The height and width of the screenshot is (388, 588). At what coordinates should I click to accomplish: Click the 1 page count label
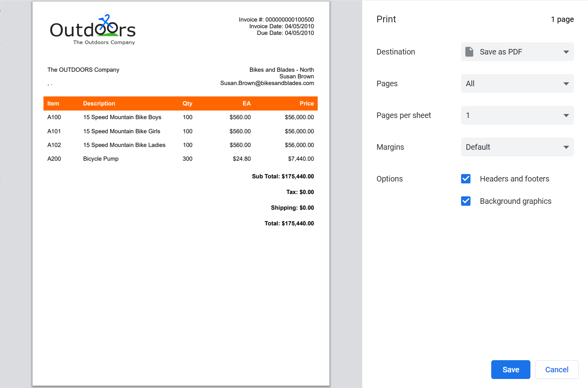562,19
